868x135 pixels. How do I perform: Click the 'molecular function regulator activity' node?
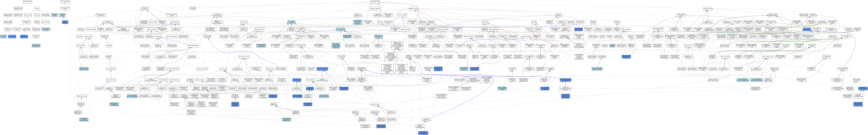click(18, 8)
